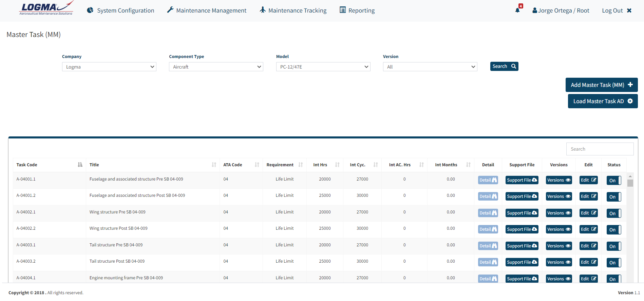This screenshot has width=644, height=301.
Task: Open Detail for task A-04002.1
Action: pos(488,213)
